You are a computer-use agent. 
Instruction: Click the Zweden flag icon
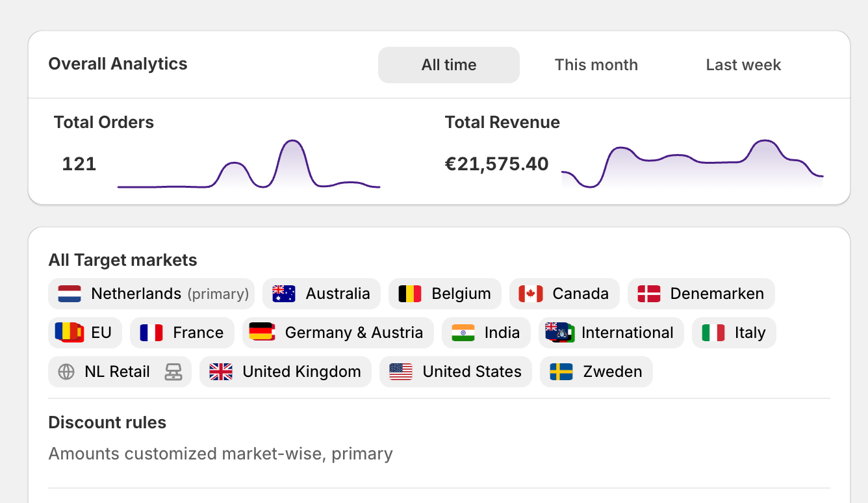click(x=561, y=372)
